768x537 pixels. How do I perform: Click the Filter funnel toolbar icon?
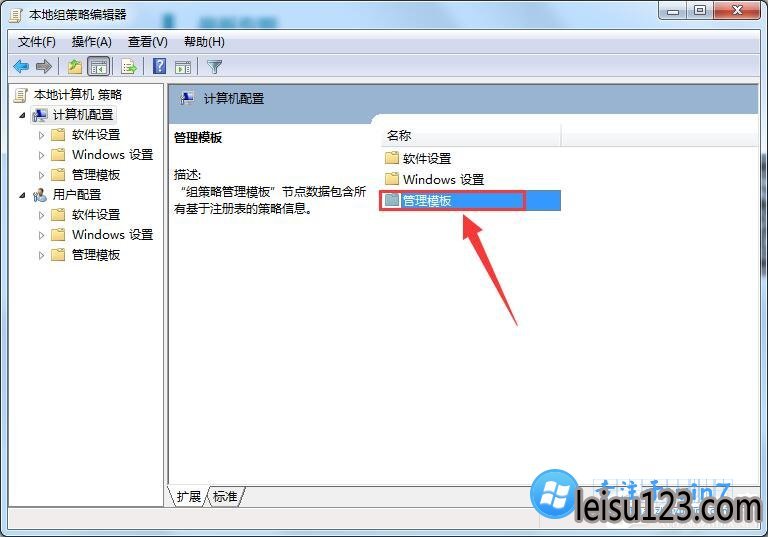point(215,67)
